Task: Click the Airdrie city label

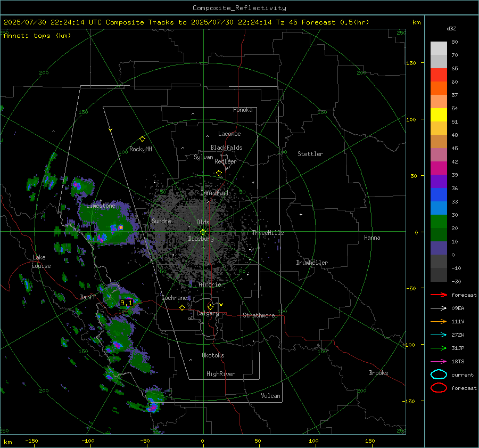Action: click(x=210, y=284)
